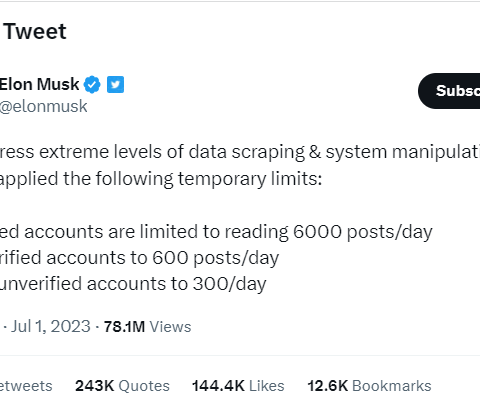Click the ampersand in the tweet text
Viewport: 480px width, 408px height.
315,152
